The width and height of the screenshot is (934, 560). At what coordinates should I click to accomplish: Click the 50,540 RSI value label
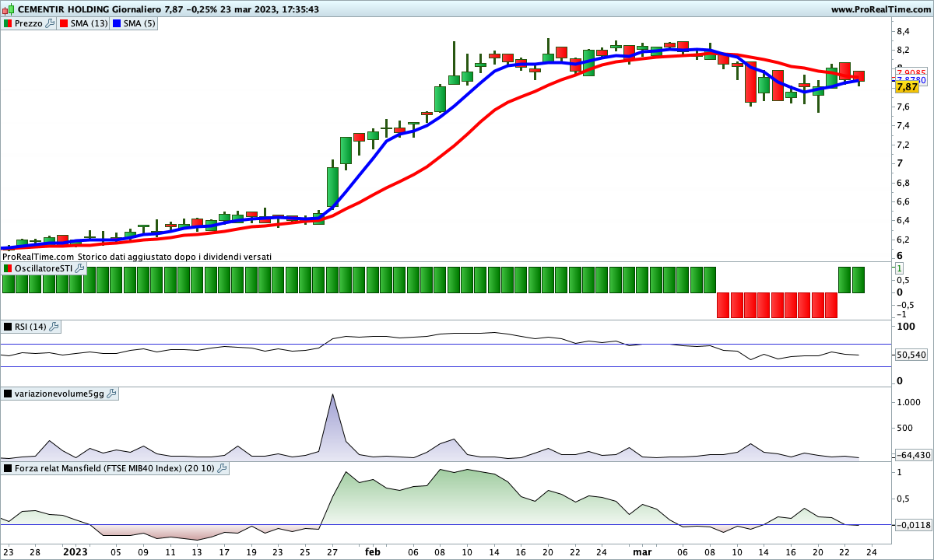[x=911, y=355]
